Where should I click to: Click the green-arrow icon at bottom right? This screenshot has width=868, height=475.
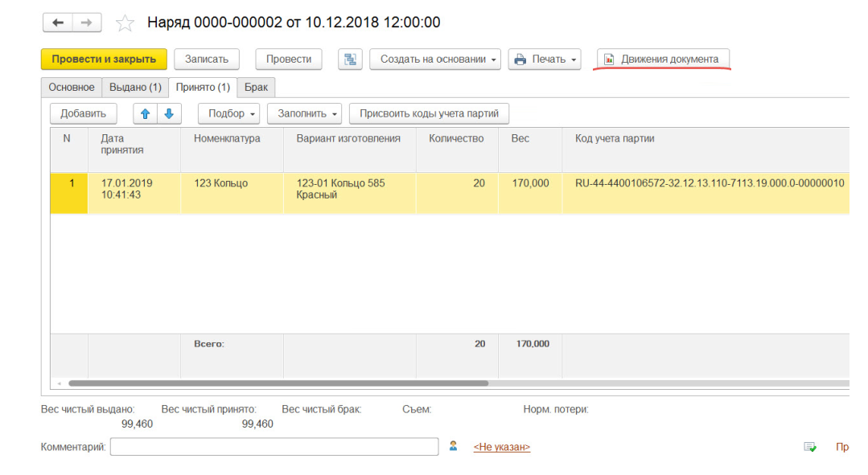click(x=810, y=447)
